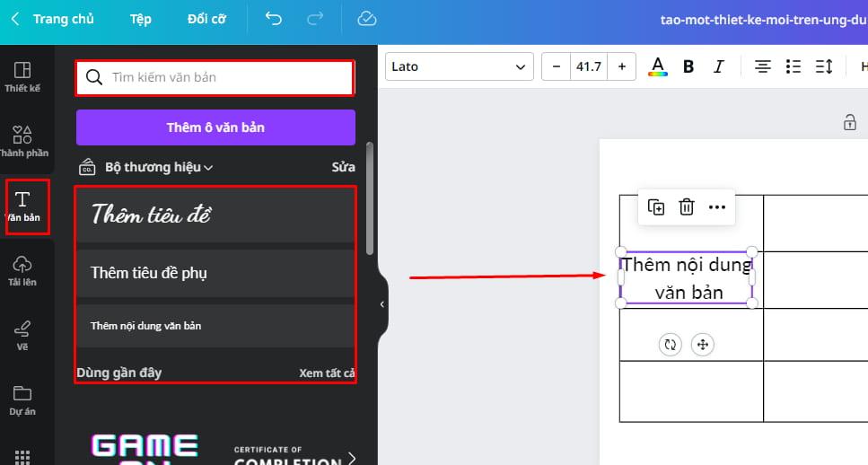Click the page lock icon
This screenshot has height=465, width=868.
tap(850, 122)
